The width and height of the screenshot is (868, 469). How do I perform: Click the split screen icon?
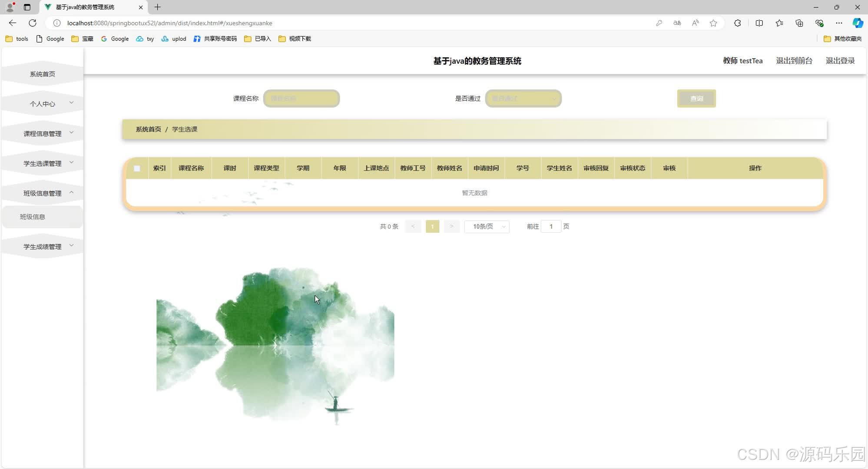click(x=759, y=23)
